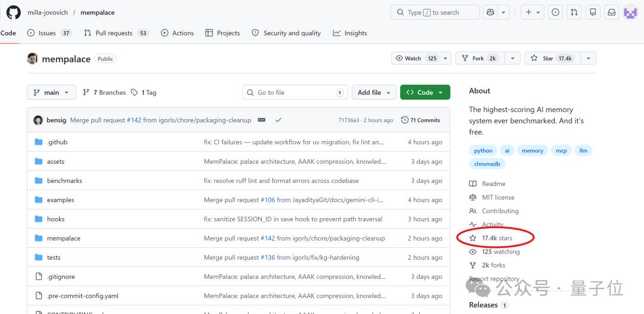This screenshot has width=644, height=314.
Task: Open the mempalace breadcrumb link
Action: pyautogui.click(x=97, y=13)
